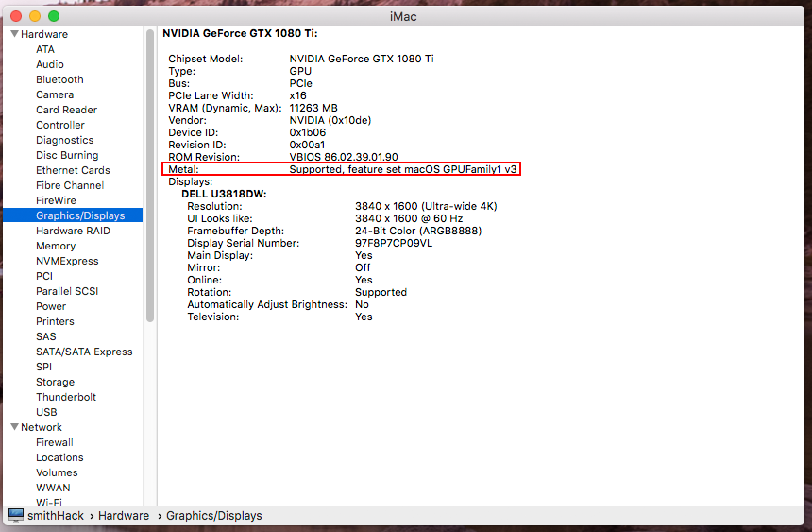Collapse the Hardware section triangle
Viewport: 812px width, 532px height.
pos(14,34)
